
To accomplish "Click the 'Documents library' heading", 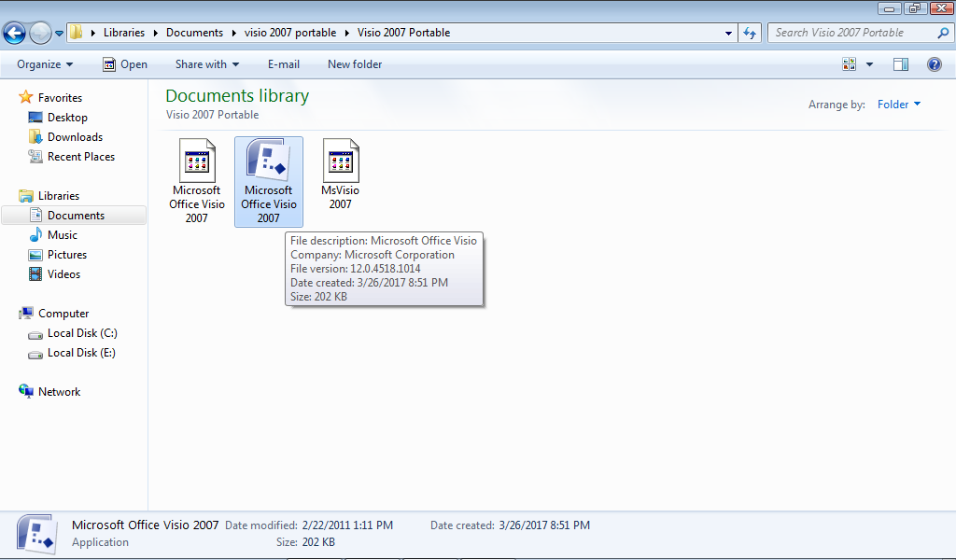I will (x=237, y=96).
